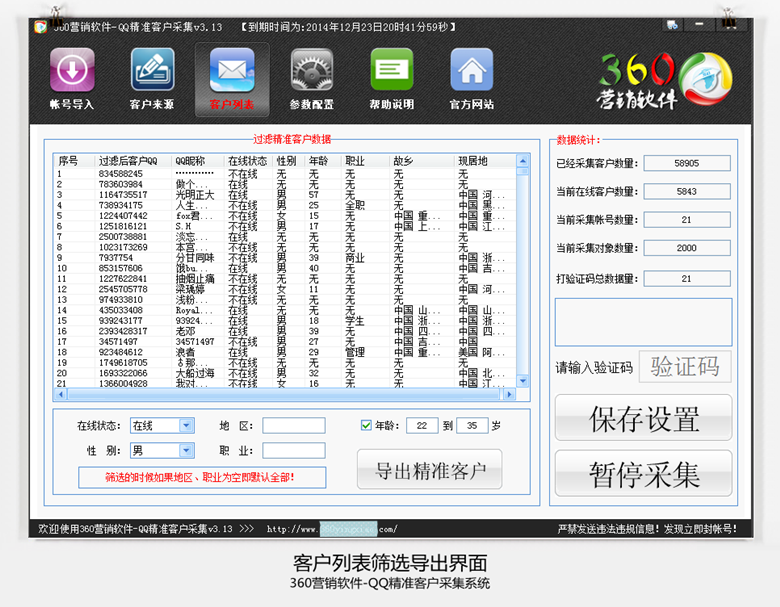Viewport: 780px width, 607px height.
Task: Expand the 在线状态 dropdown
Action: (186, 425)
